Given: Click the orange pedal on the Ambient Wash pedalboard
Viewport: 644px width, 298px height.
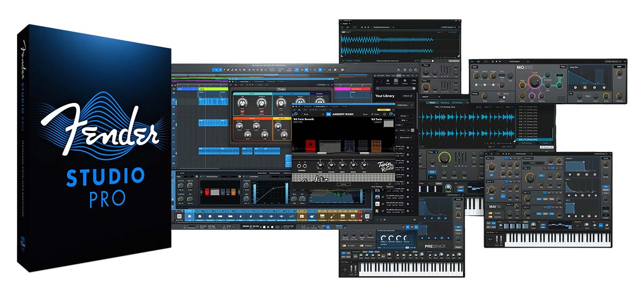Looking at the screenshot, I should [376, 146].
